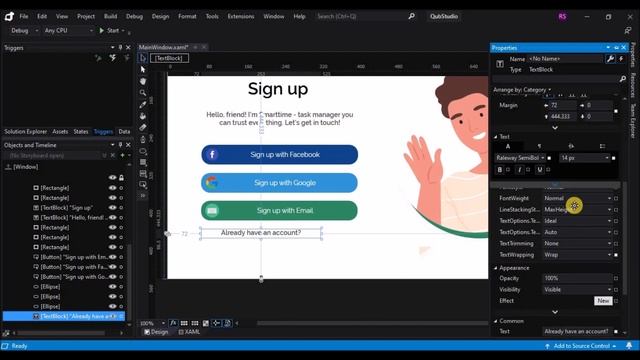Switch to the Assets tab
Screen dimensions: 640x360
[x=60, y=131]
